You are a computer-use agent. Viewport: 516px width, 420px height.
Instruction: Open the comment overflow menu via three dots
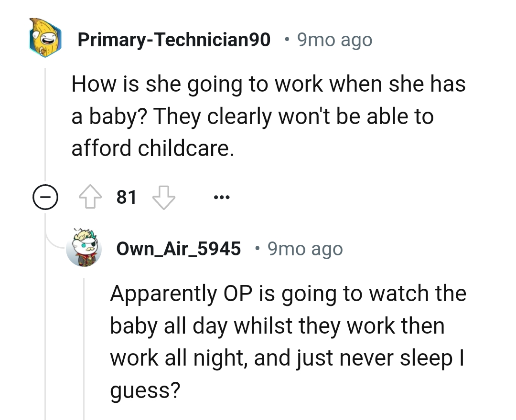point(222,197)
